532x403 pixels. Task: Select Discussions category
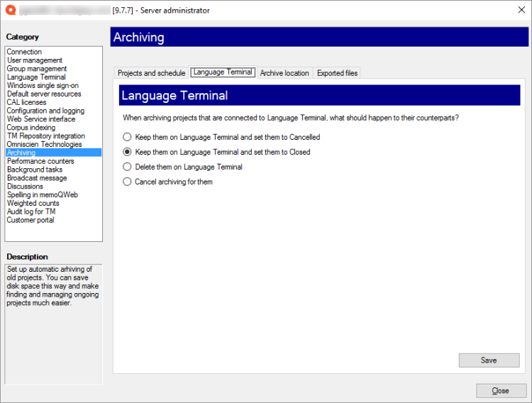point(54,187)
